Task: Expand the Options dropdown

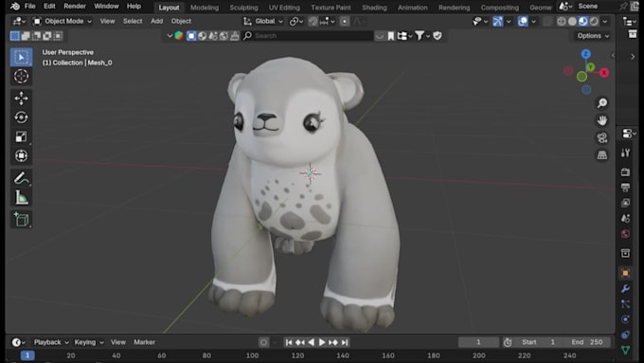Action: pos(593,36)
